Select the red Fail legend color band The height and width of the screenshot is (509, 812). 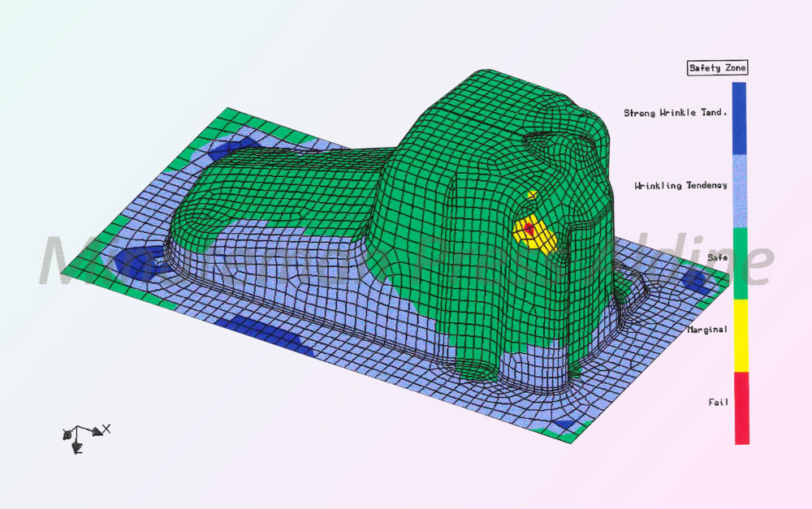(741, 407)
